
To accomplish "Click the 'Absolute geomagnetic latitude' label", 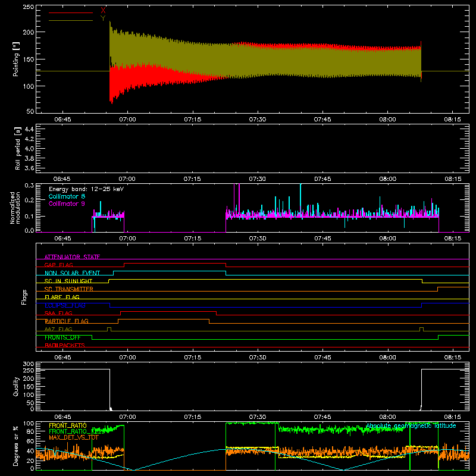I will coord(411,426).
